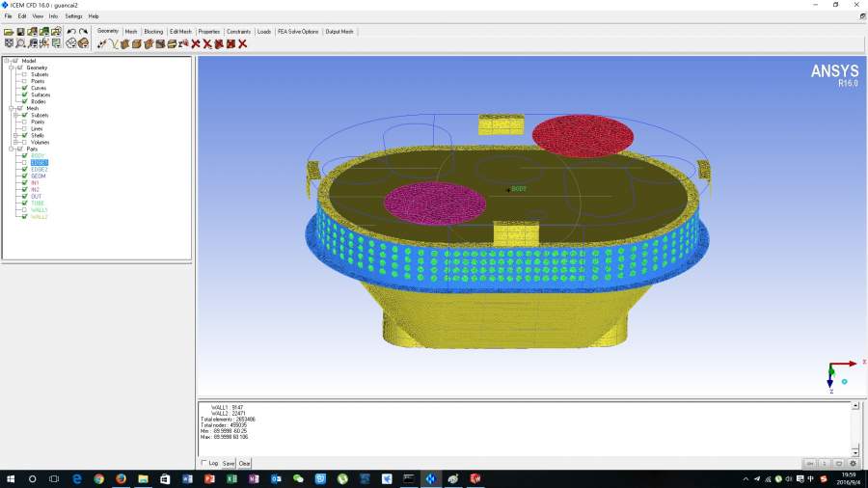Click the Delete Any Entity red X icon

coord(242,43)
